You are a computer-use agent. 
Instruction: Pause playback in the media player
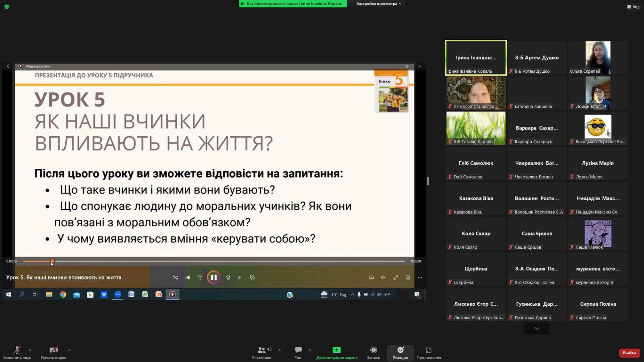pyautogui.click(x=214, y=277)
